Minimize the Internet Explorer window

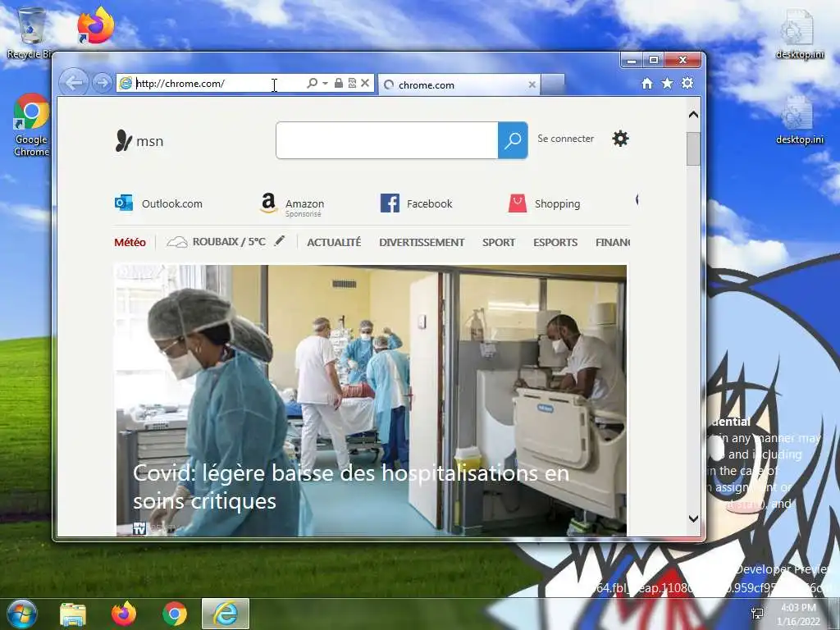(632, 60)
